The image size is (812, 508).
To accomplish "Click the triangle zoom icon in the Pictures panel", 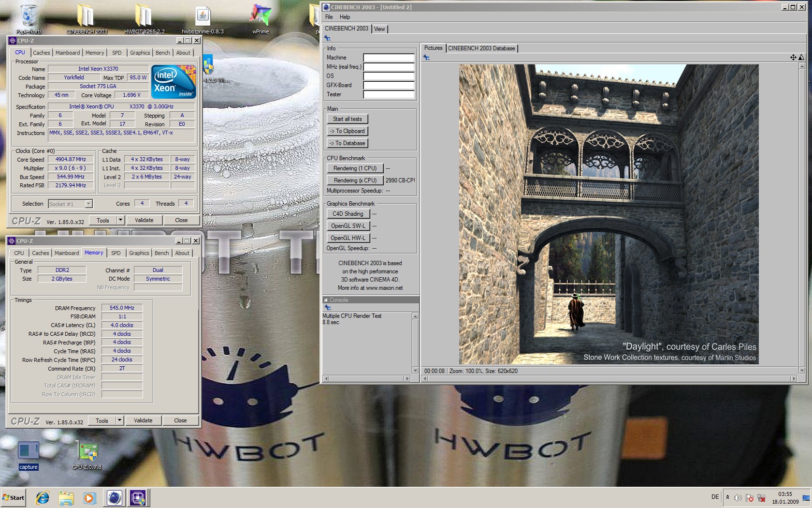I will [801, 58].
